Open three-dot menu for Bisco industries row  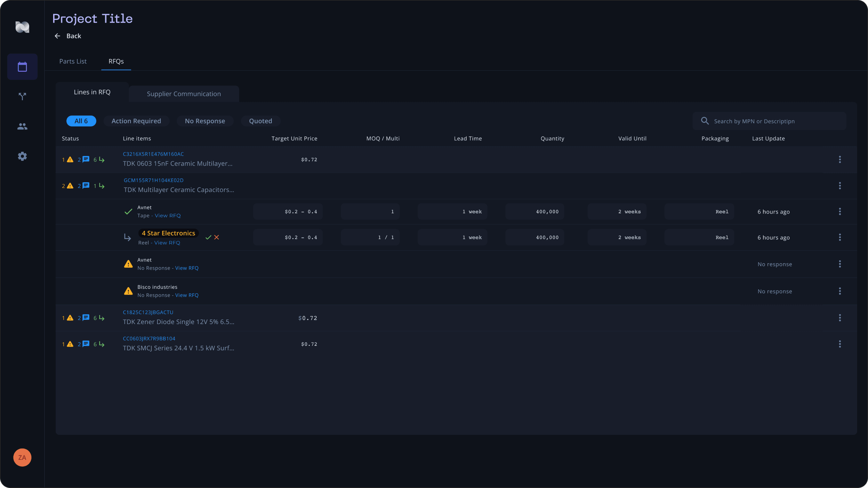tap(840, 291)
